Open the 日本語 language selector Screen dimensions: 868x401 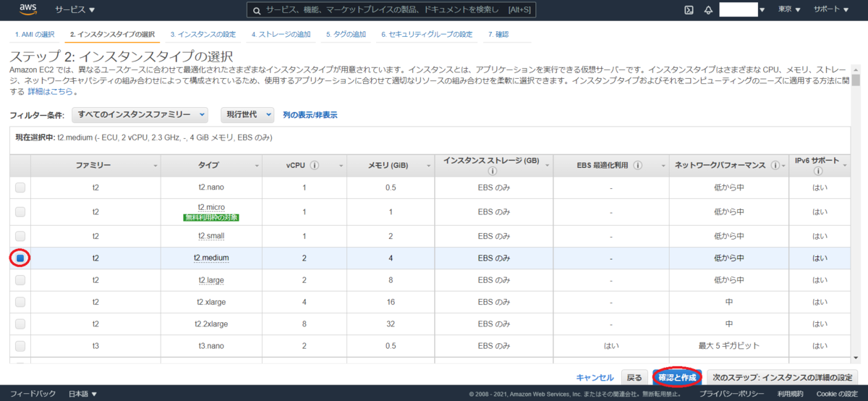click(82, 394)
